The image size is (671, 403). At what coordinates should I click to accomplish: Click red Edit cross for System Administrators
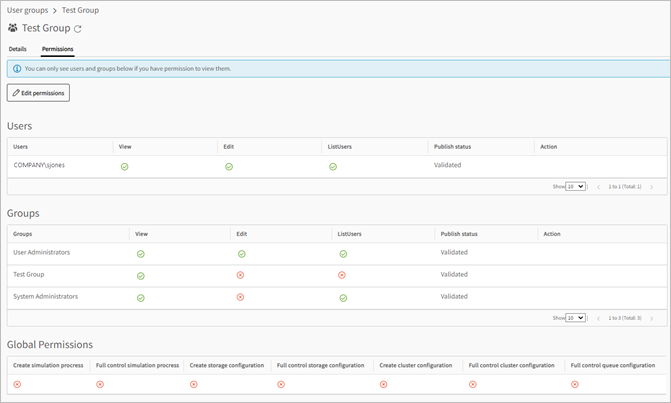point(241,298)
